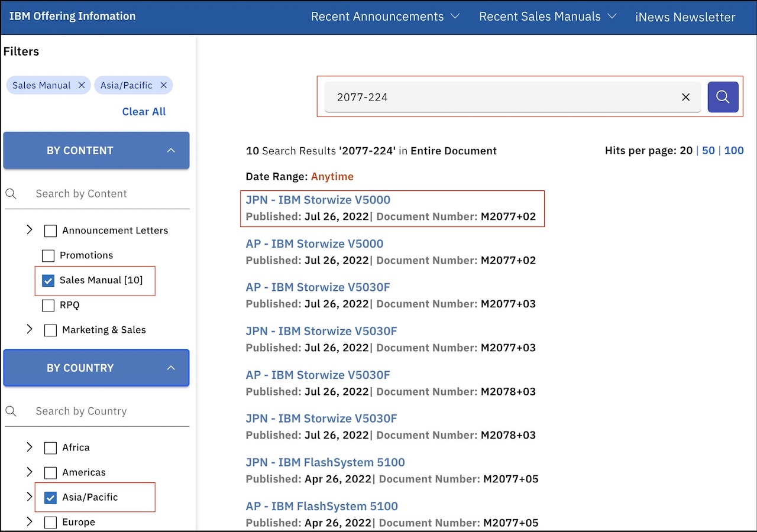This screenshot has height=532, width=757.
Task: Remove the Sales Manual filter chip
Action: pos(82,85)
